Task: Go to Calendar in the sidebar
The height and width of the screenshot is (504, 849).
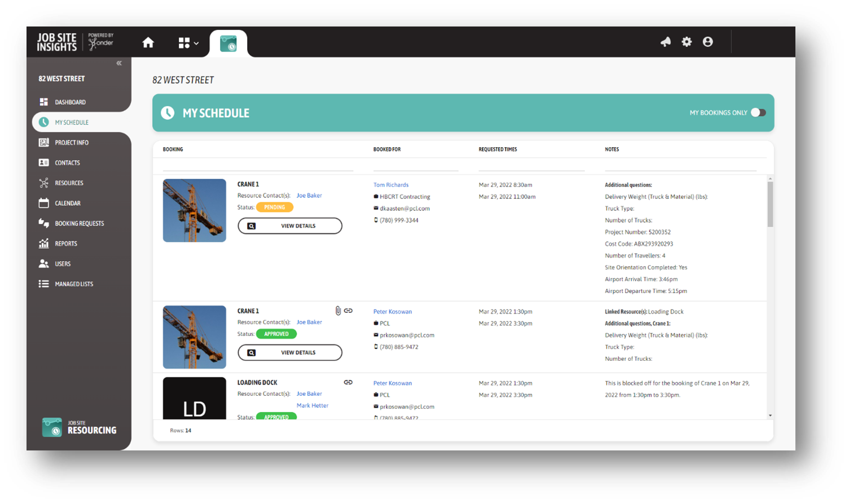Action: click(67, 203)
